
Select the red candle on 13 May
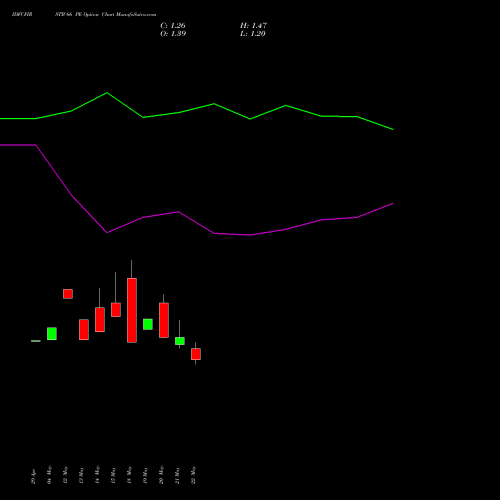(x=84, y=330)
